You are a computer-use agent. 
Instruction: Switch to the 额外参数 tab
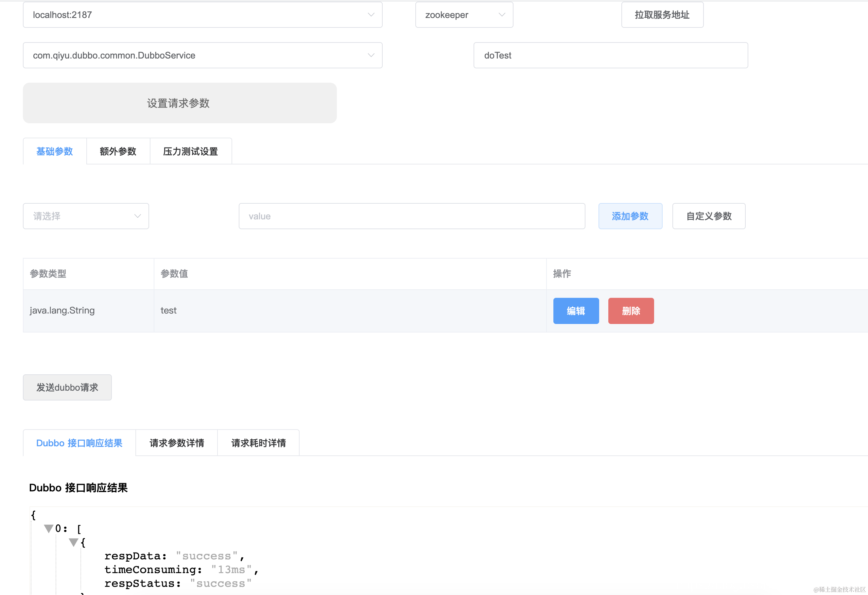118,151
